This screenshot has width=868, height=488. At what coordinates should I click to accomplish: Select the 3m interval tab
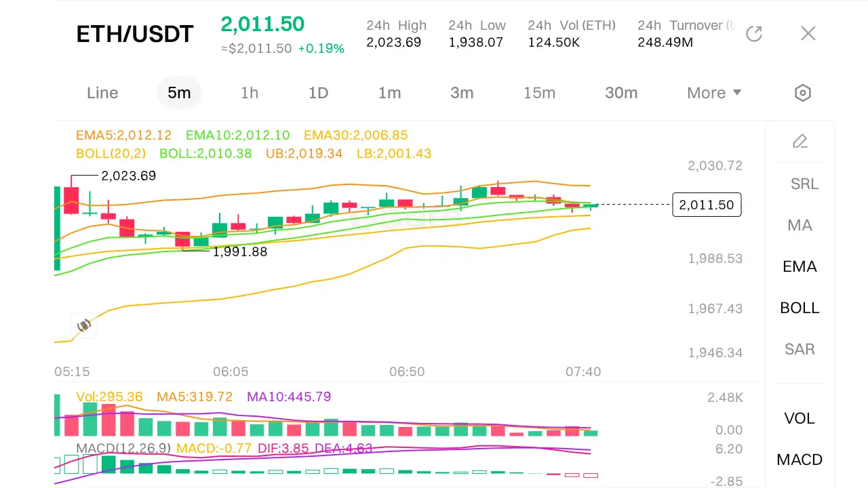pos(462,93)
